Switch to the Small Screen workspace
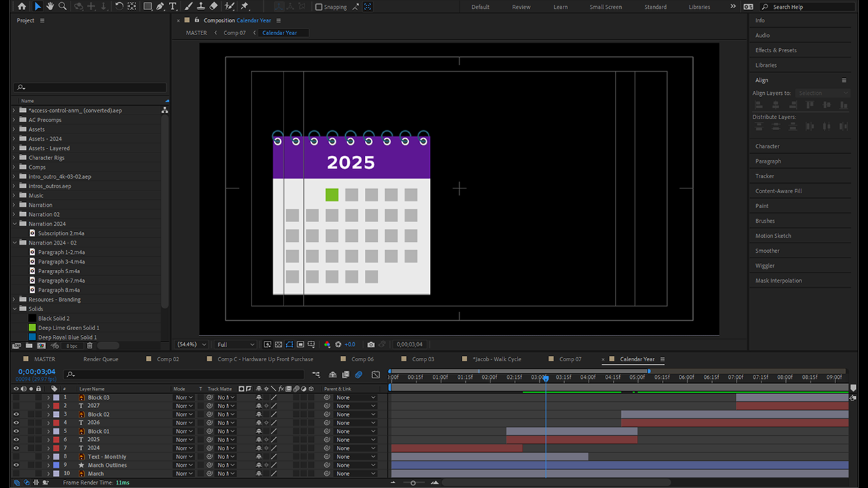The image size is (868, 488). (605, 7)
